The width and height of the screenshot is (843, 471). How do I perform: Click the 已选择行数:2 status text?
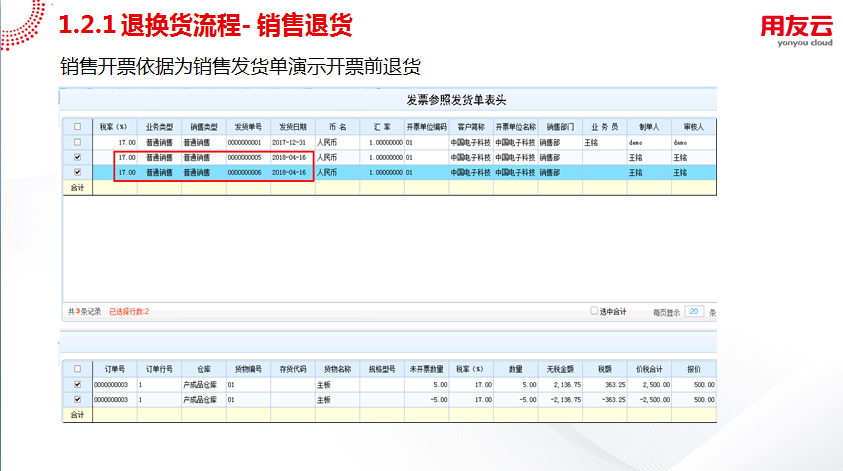pos(129,312)
